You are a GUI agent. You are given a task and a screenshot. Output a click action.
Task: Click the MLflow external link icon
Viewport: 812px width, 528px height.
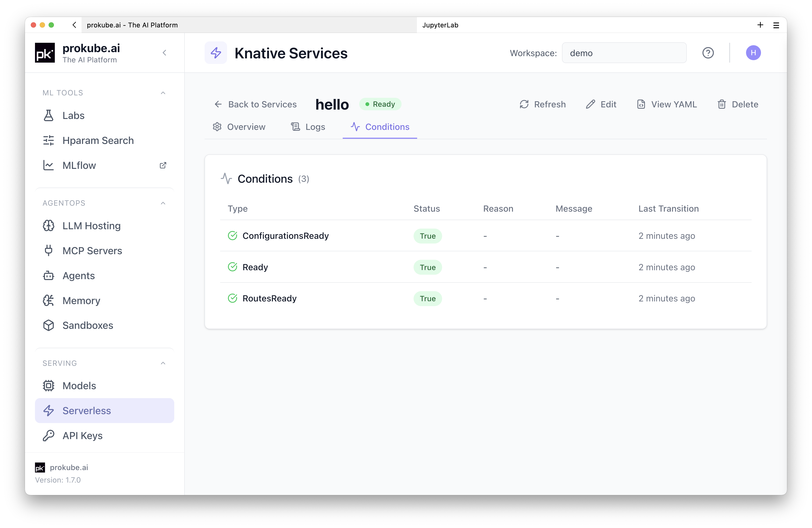click(x=163, y=166)
